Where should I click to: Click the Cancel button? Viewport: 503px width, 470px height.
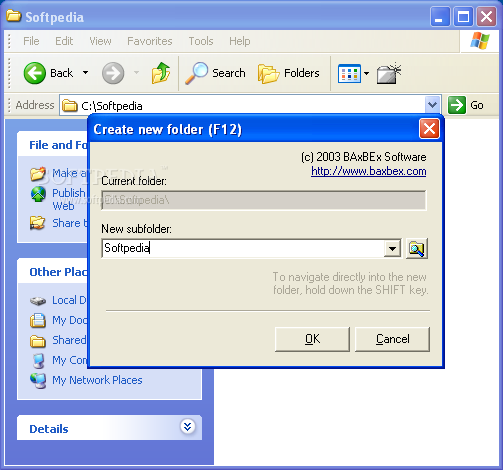392,339
